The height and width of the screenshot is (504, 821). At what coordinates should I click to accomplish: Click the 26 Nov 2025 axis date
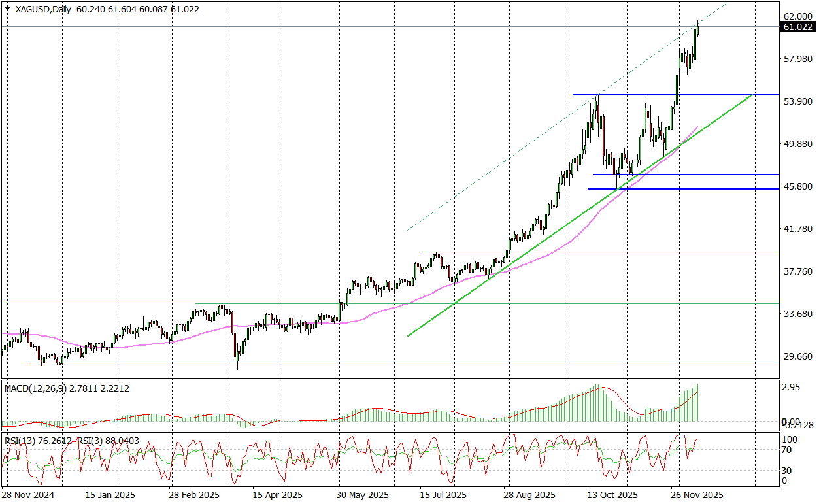coord(697,495)
